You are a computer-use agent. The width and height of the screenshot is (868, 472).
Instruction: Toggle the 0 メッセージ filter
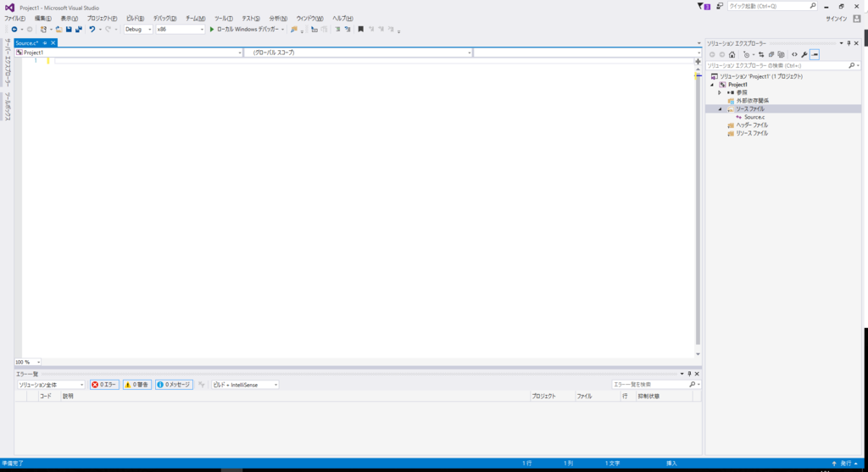(174, 385)
